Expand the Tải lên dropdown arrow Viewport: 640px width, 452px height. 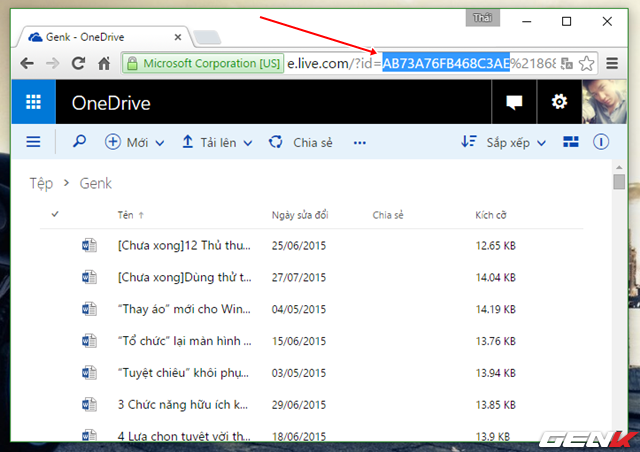tap(248, 143)
